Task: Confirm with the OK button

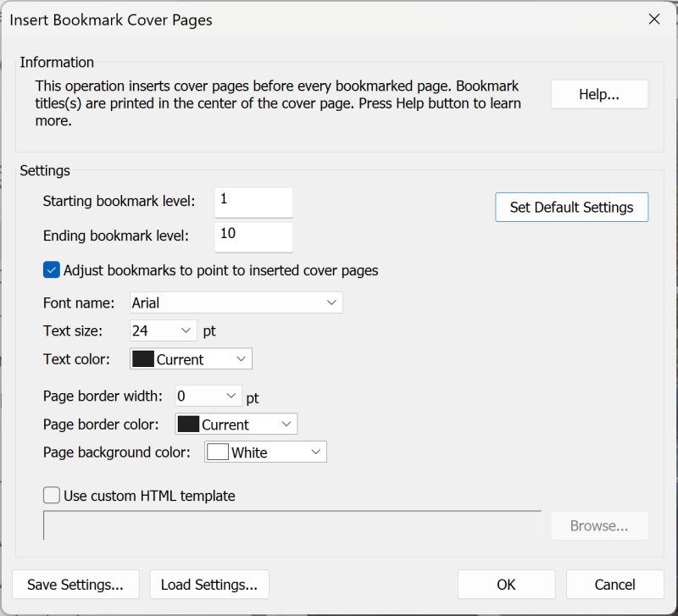Action: pyautogui.click(x=506, y=585)
